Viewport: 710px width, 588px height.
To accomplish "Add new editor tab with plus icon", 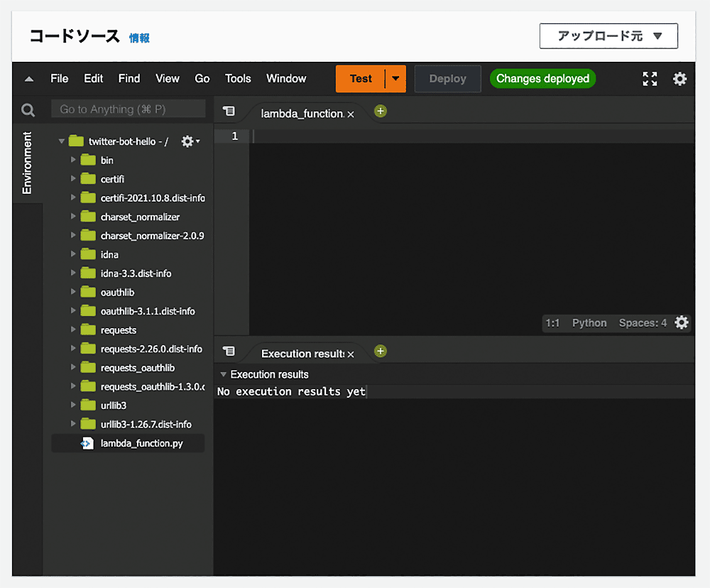I will (x=381, y=111).
